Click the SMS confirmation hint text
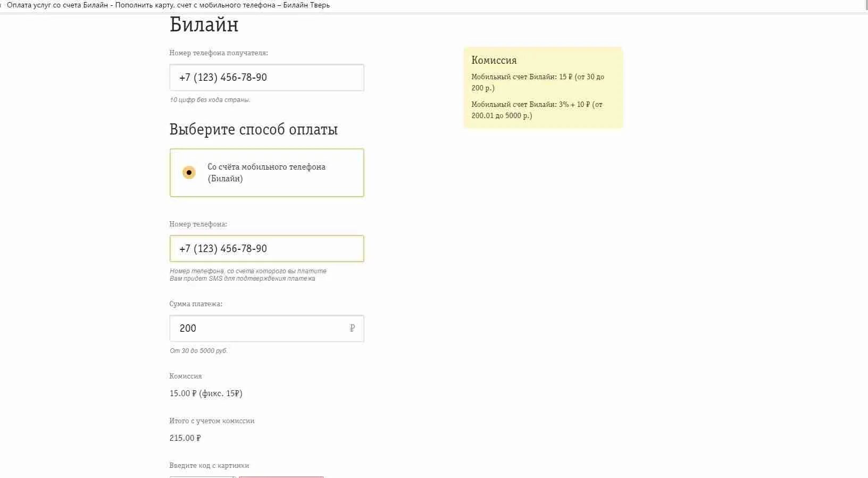This screenshot has width=868, height=478. point(243,279)
